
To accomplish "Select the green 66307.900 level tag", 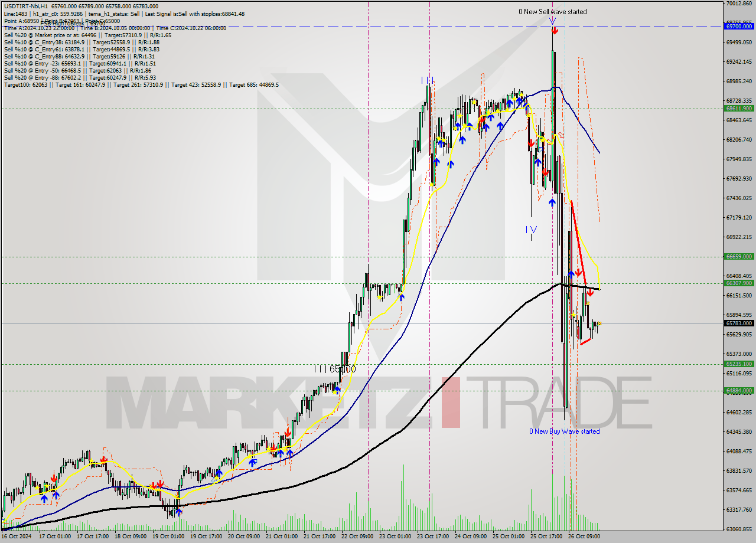I will coord(739,283).
